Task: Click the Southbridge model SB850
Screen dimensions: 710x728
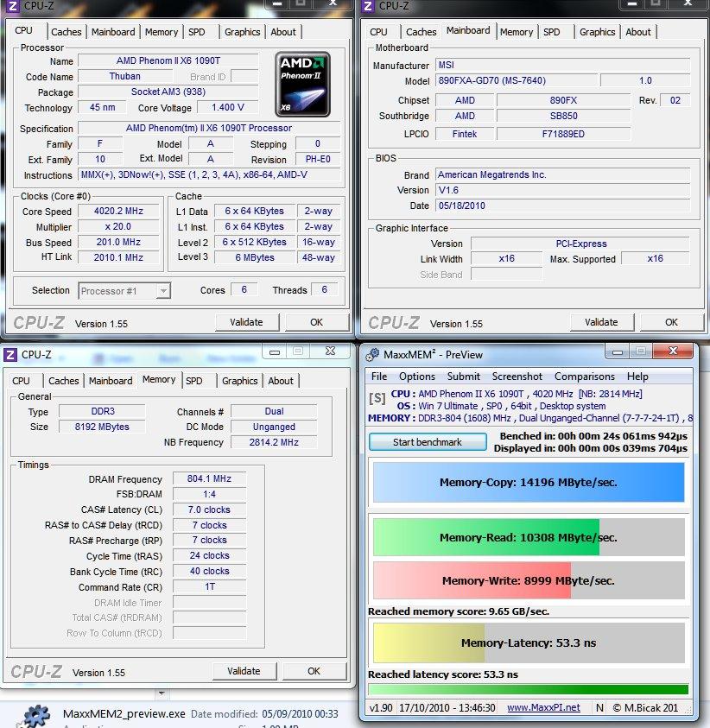Action: coord(564,116)
